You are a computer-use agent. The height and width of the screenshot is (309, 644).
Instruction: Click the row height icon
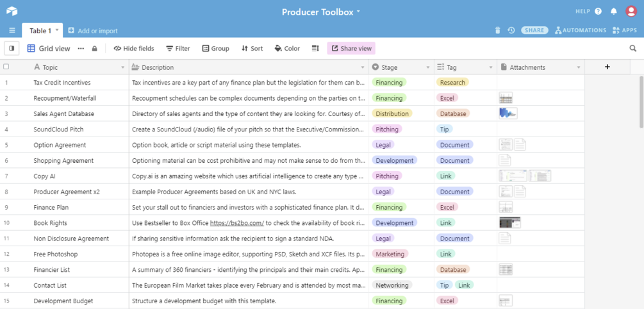pos(315,49)
